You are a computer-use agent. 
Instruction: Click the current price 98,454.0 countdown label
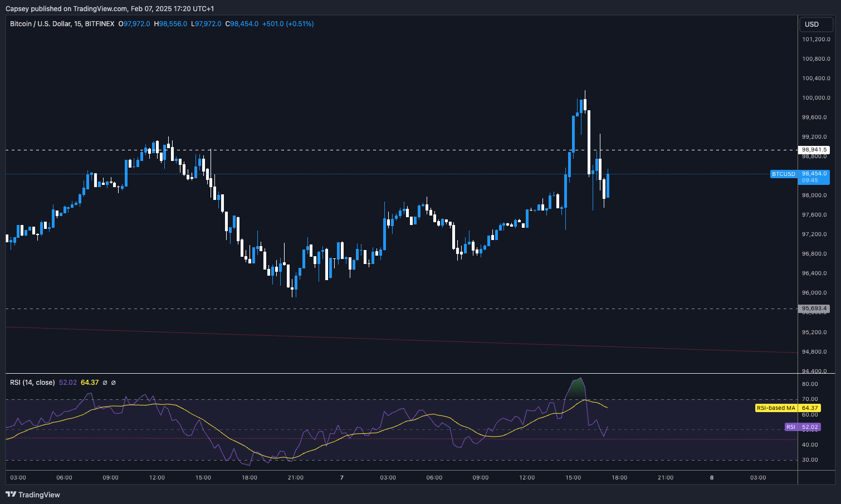[814, 177]
